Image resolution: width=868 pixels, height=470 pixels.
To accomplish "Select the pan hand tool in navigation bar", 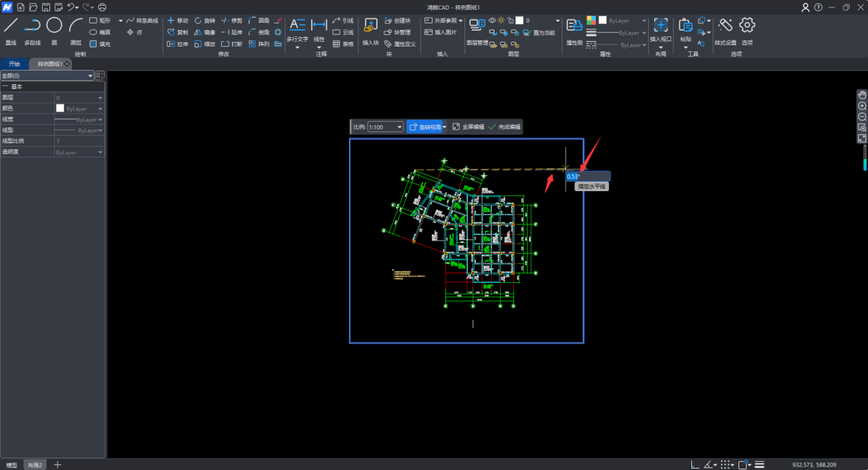I will tap(863, 95).
